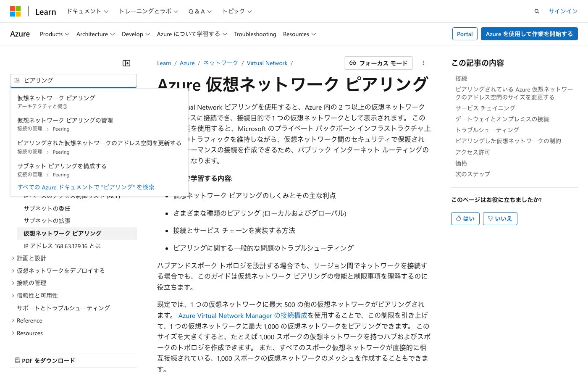This screenshot has width=588, height=378.
Task: Select Troubleshooting in the Azure navigation
Action: (x=255, y=34)
